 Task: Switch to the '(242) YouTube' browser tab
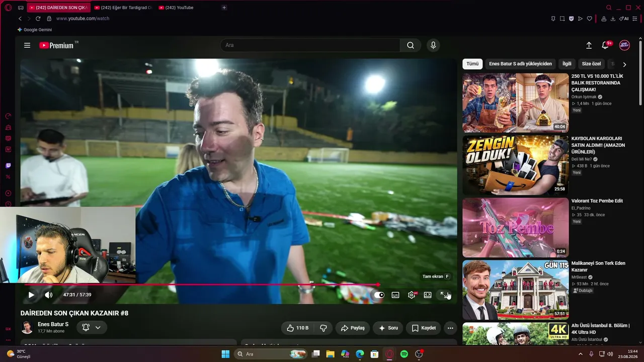coord(179,8)
